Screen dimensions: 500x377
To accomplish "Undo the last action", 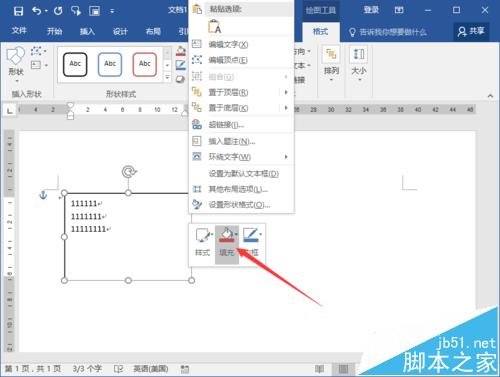I will (x=36, y=11).
